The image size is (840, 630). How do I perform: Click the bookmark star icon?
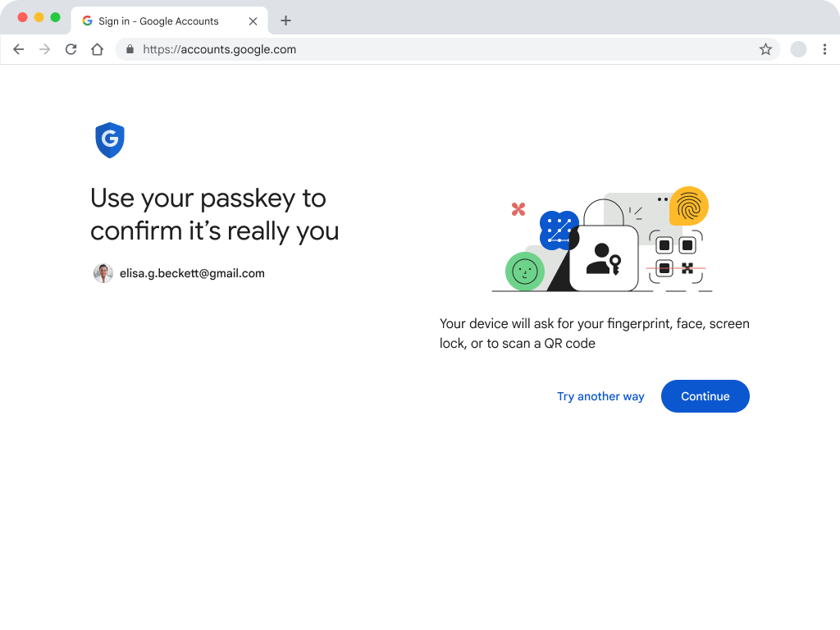[765, 49]
